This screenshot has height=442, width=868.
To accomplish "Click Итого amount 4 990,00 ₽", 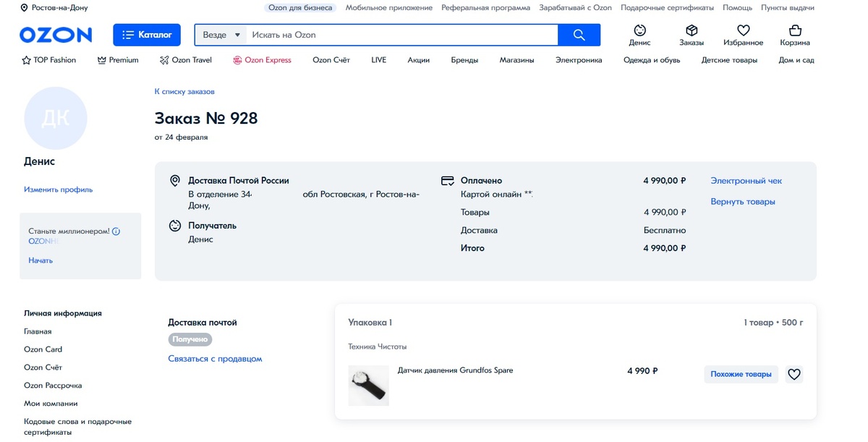I will tap(665, 248).
